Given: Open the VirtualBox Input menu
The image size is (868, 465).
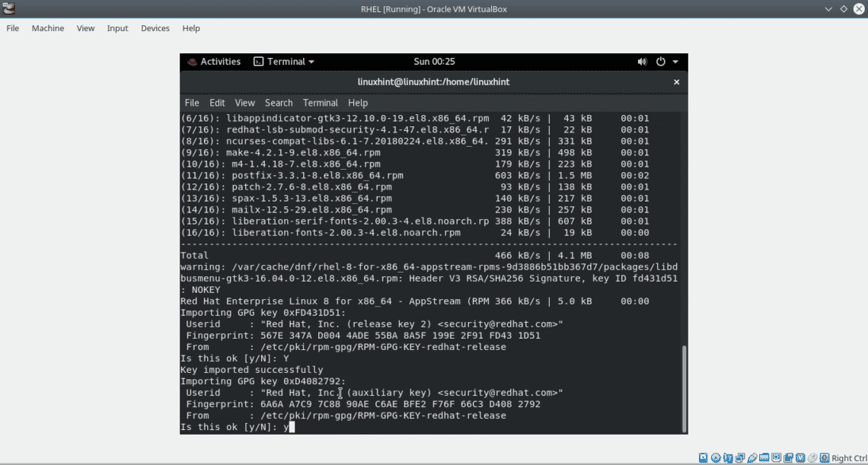Looking at the screenshot, I should [117, 28].
